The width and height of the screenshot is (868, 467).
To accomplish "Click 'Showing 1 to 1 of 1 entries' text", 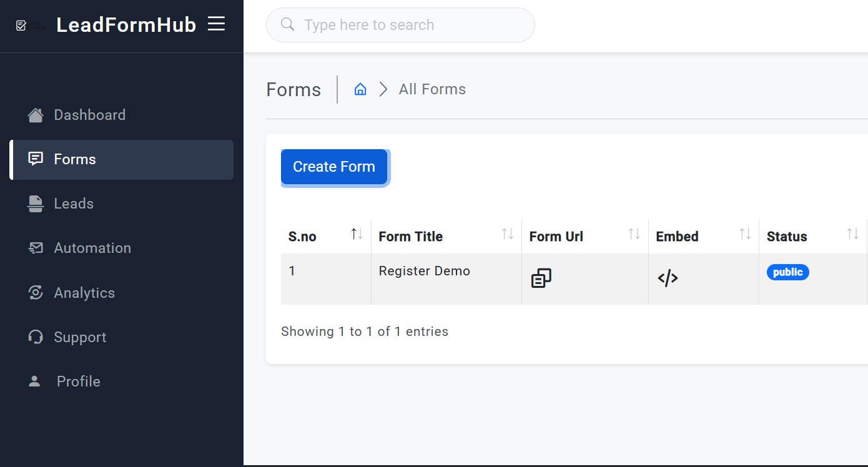I will pyautogui.click(x=365, y=332).
